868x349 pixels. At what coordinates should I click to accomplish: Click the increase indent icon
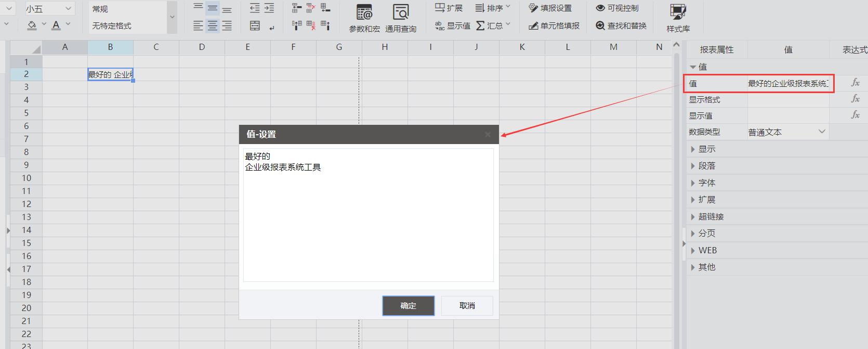pos(269,8)
